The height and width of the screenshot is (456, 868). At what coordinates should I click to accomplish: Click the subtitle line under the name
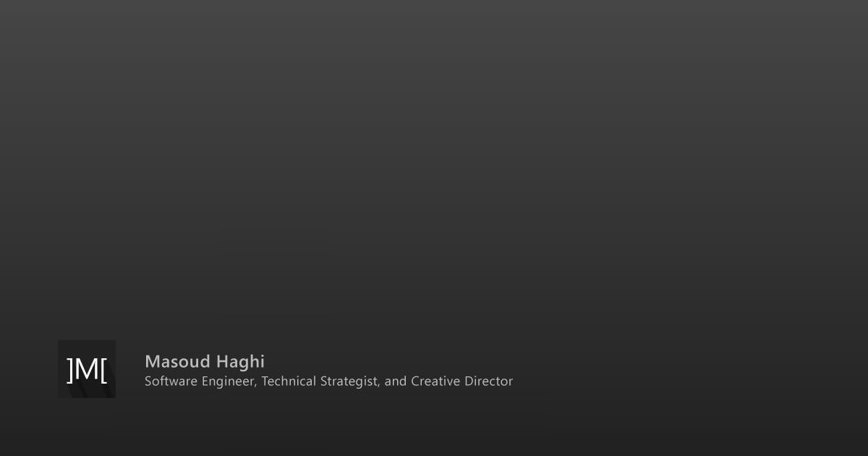pos(329,381)
